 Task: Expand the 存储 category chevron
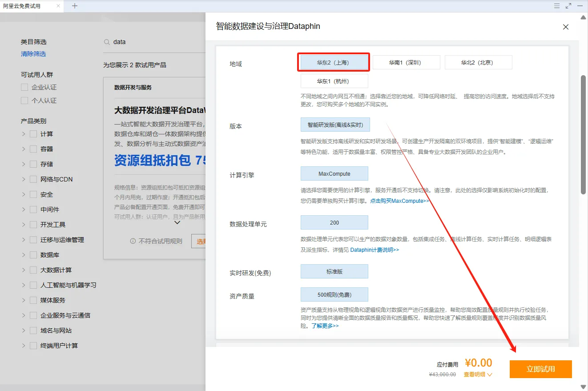click(24, 164)
